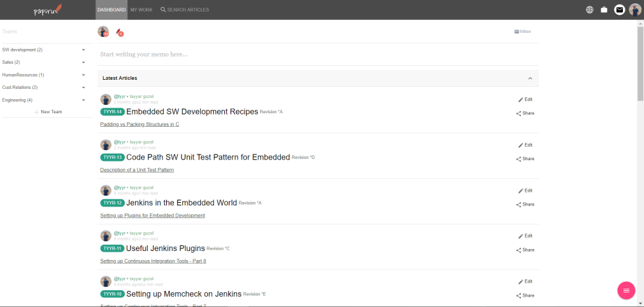
Task: Expand the HumanResources team dropdown
Action: click(84, 75)
